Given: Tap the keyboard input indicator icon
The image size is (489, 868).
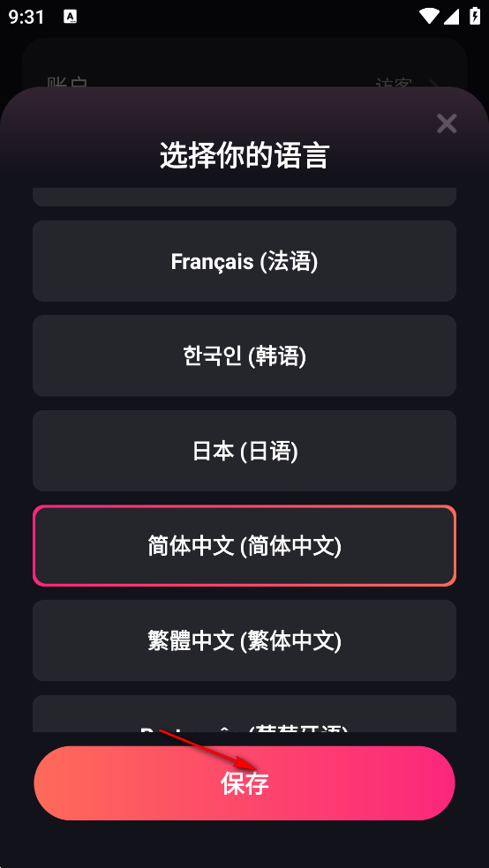Looking at the screenshot, I should pos(71,17).
